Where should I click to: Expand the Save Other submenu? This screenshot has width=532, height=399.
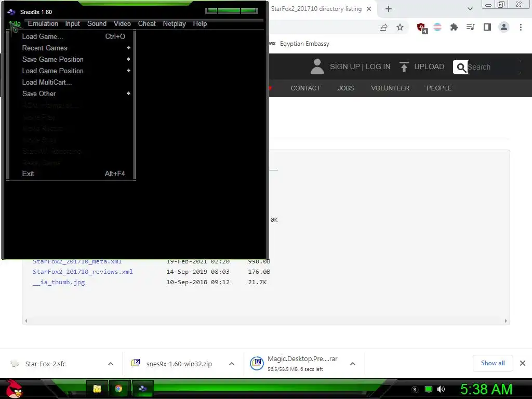click(x=71, y=94)
